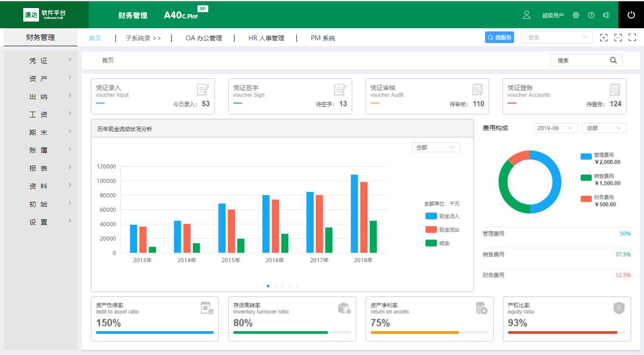Image resolution: width=644 pixels, height=355 pixels.
Task: Click the 微服务 button
Action: (x=499, y=38)
